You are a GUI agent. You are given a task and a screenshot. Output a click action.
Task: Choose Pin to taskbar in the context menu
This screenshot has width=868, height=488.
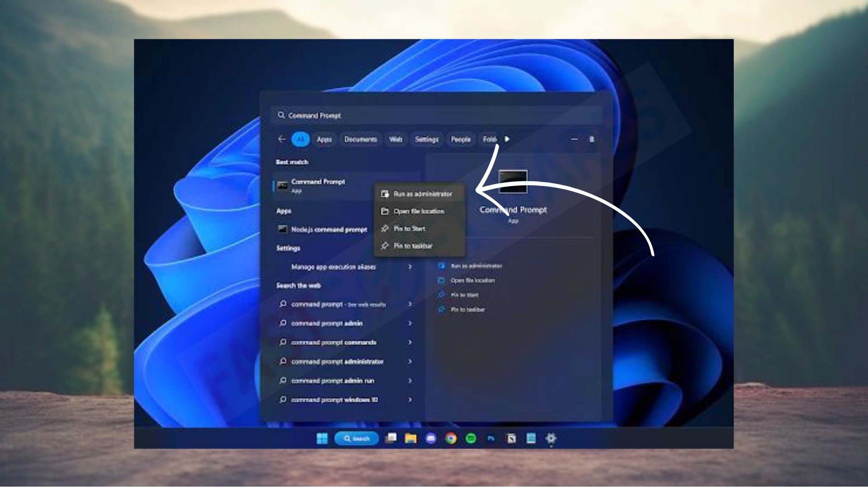pyautogui.click(x=420, y=246)
